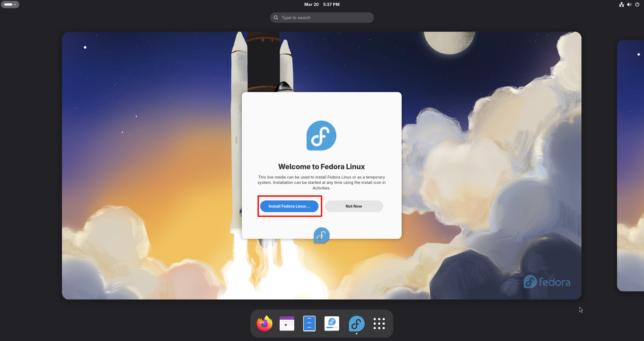Click the fedora watermark on the wallpaper
This screenshot has width=644, height=341.
pos(547,282)
